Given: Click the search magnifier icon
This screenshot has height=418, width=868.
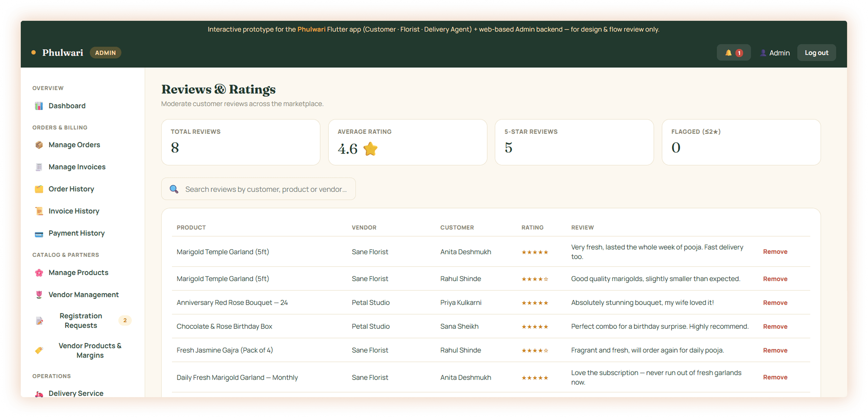Looking at the screenshot, I should pos(174,189).
